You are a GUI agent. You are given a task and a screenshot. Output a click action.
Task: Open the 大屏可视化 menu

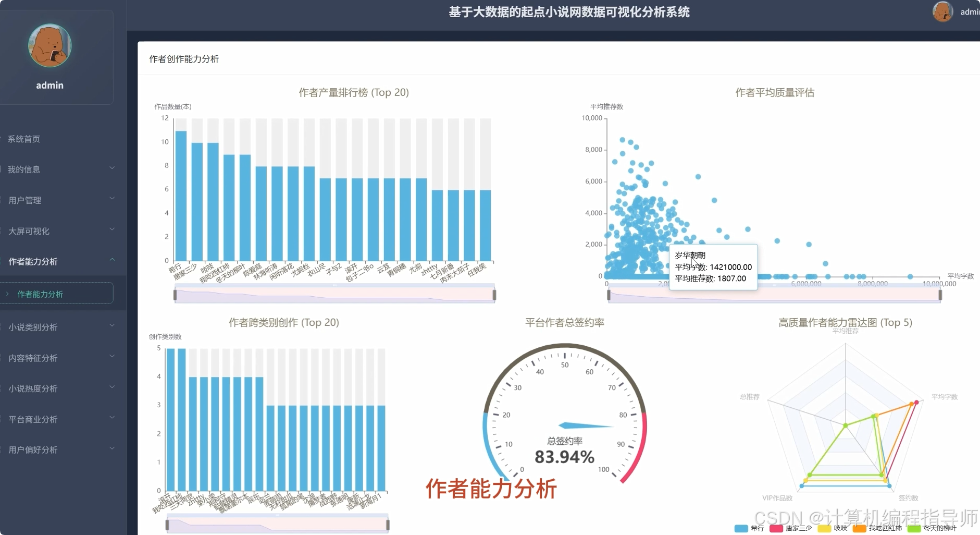click(29, 231)
